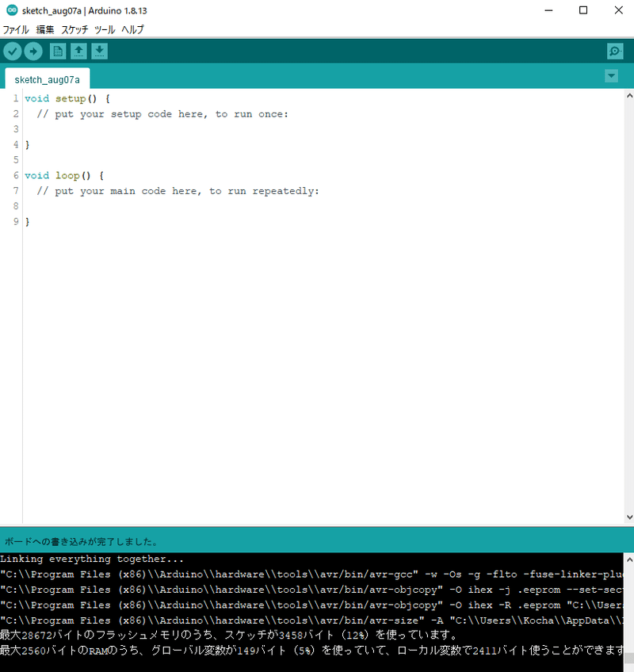The height and width of the screenshot is (672, 634).
Task: Click the Arduino logo in the title bar
Action: click(12, 10)
